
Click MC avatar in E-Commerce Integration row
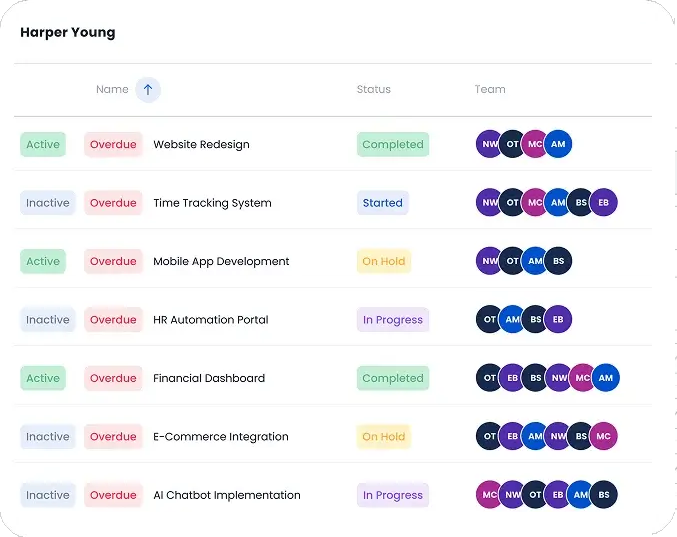[604, 436]
